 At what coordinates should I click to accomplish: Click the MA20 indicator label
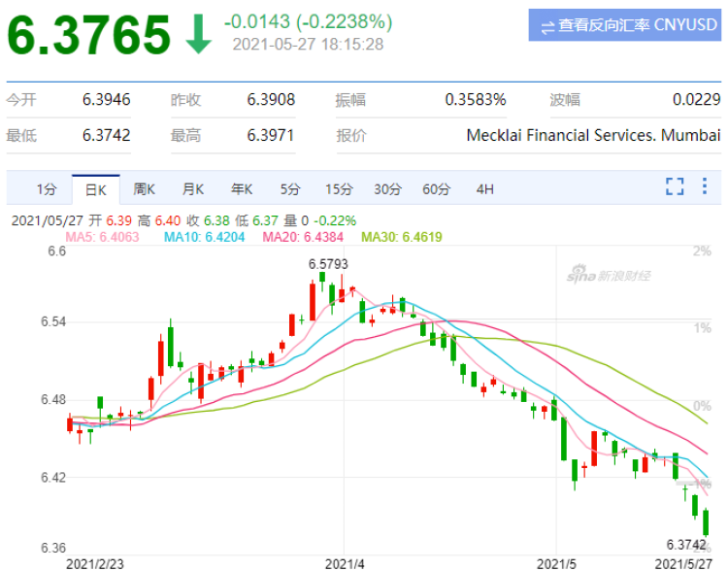point(303,237)
